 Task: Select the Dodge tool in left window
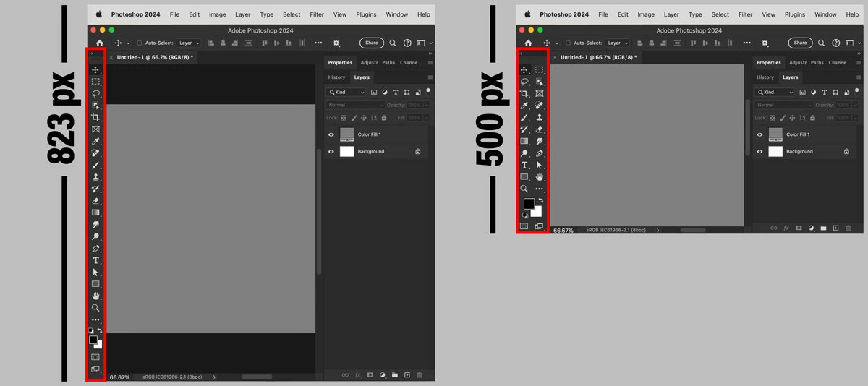pyautogui.click(x=95, y=236)
